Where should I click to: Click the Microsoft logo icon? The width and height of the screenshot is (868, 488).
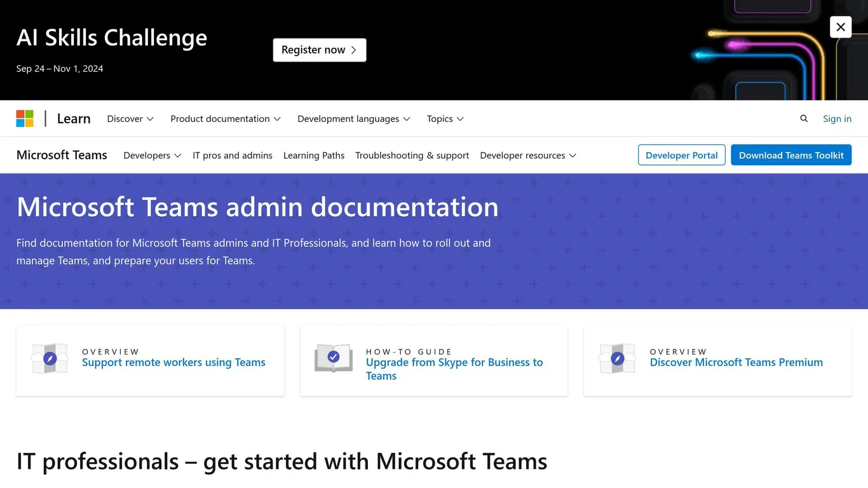(25, 118)
